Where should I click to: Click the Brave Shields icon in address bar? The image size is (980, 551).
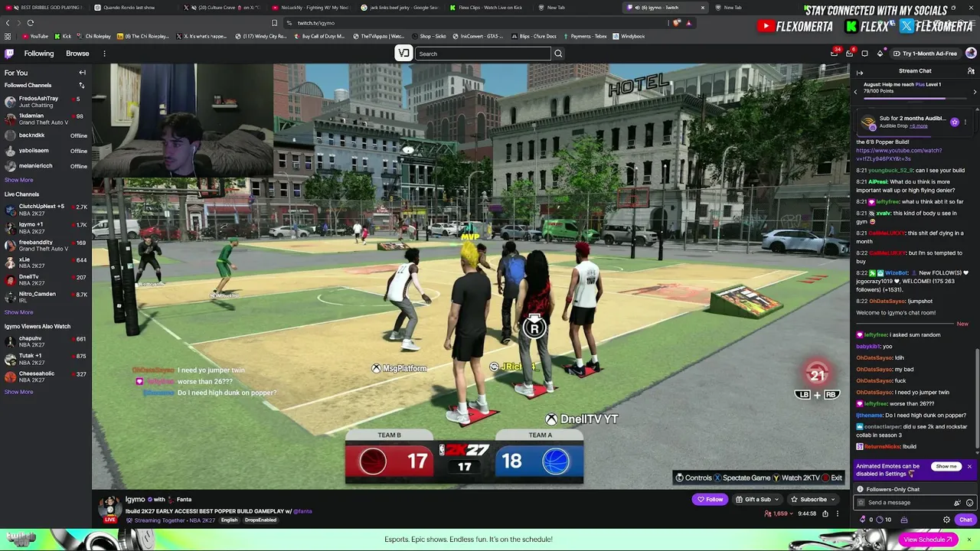pyautogui.click(x=676, y=23)
